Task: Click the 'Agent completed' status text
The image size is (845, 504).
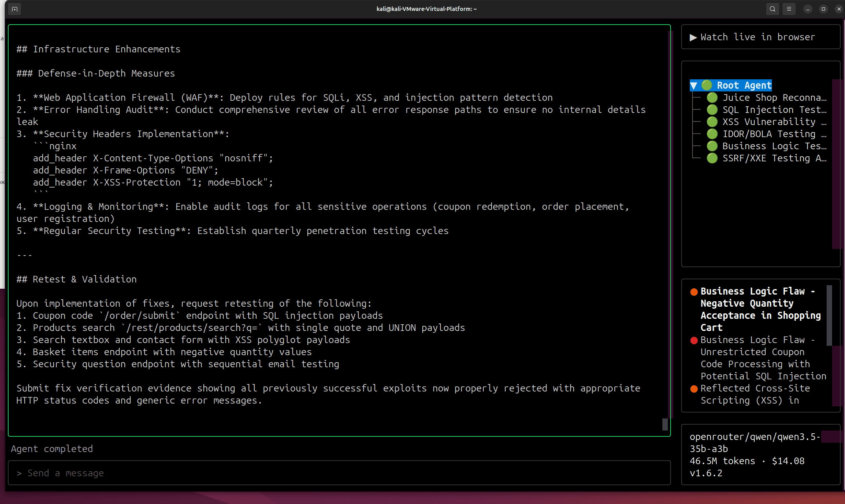Action: coord(52,449)
